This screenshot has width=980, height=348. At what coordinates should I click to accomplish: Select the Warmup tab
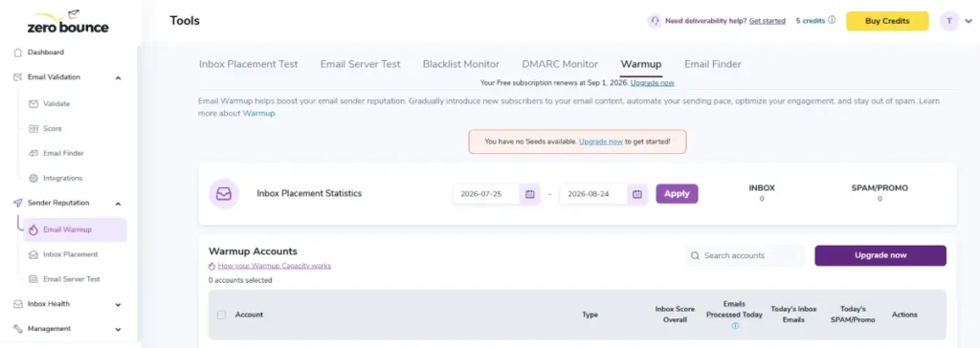641,64
